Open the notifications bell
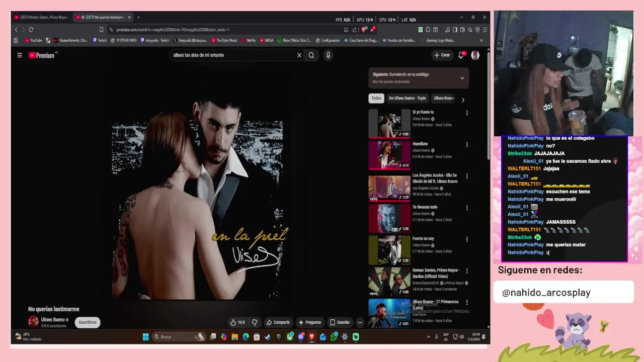Screen dimensions: 644x362 coord(461,55)
